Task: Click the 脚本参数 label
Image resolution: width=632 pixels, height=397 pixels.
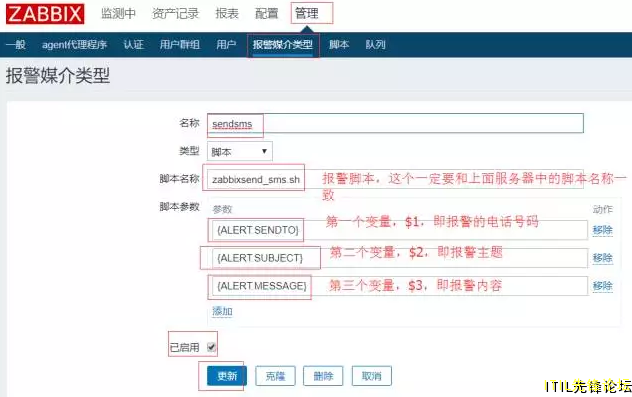Action: [x=180, y=207]
